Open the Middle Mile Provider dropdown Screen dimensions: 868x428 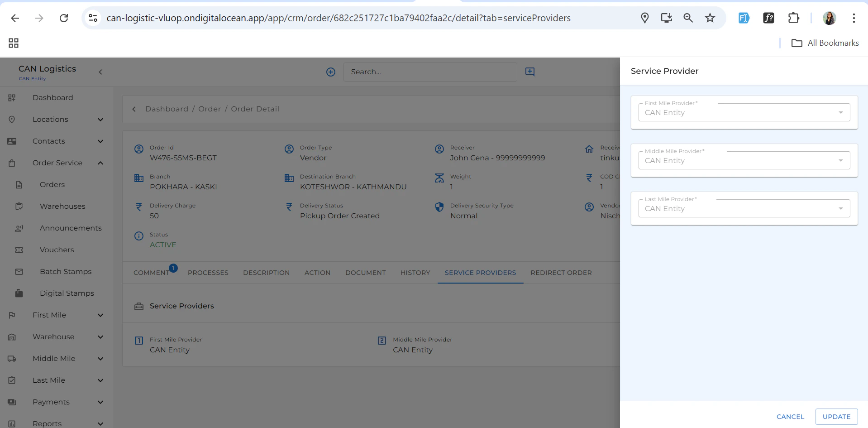tap(744, 160)
